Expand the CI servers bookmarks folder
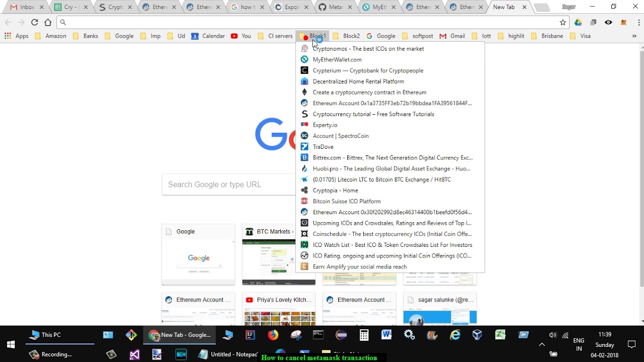Screen dimensions: 644x362 (275, 36)
